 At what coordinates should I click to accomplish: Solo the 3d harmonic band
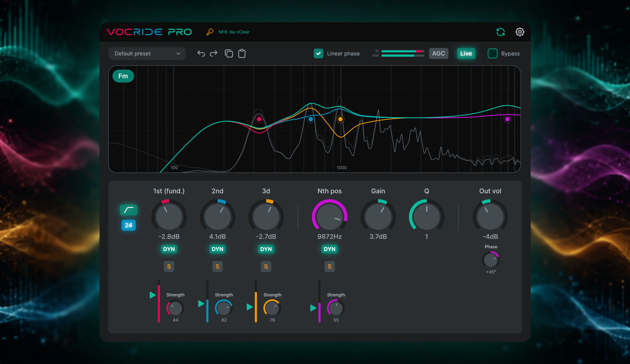tap(266, 266)
